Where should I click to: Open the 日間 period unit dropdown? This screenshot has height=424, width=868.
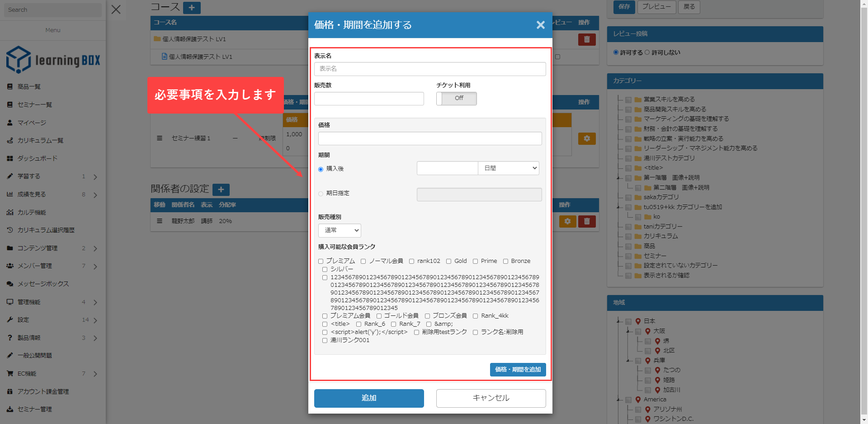pos(509,168)
